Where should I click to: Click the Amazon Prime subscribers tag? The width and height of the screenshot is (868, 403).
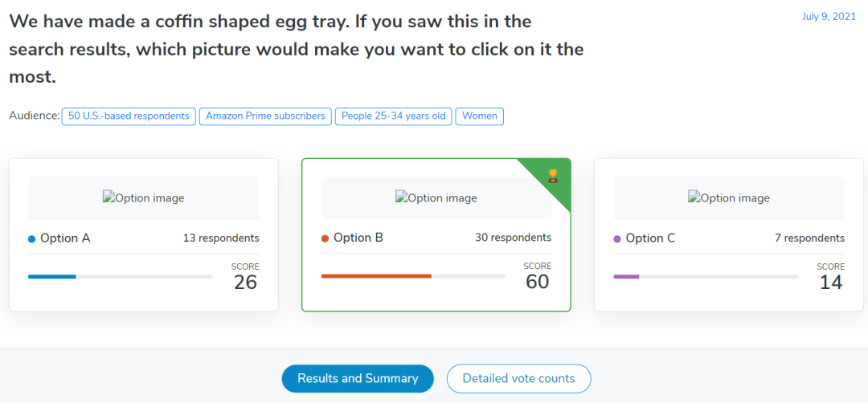(265, 116)
